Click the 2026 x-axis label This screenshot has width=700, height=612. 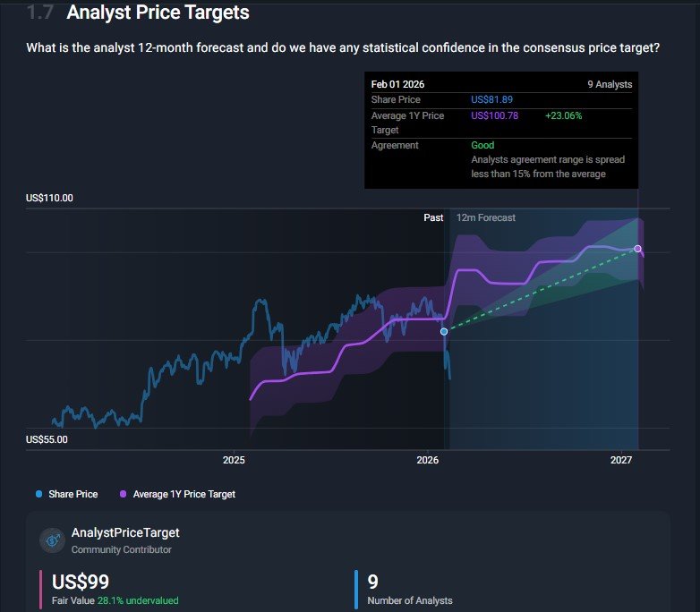pyautogui.click(x=428, y=460)
